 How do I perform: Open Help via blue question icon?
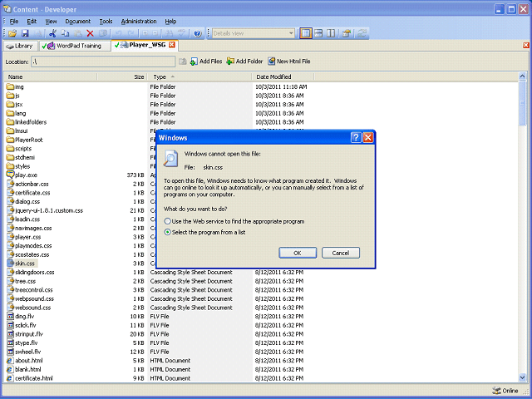pos(198,33)
